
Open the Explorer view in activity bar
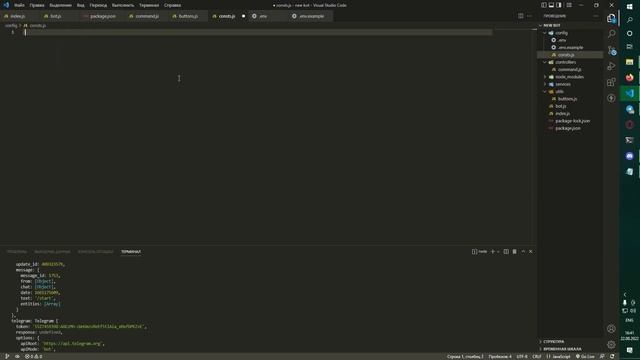611,18
